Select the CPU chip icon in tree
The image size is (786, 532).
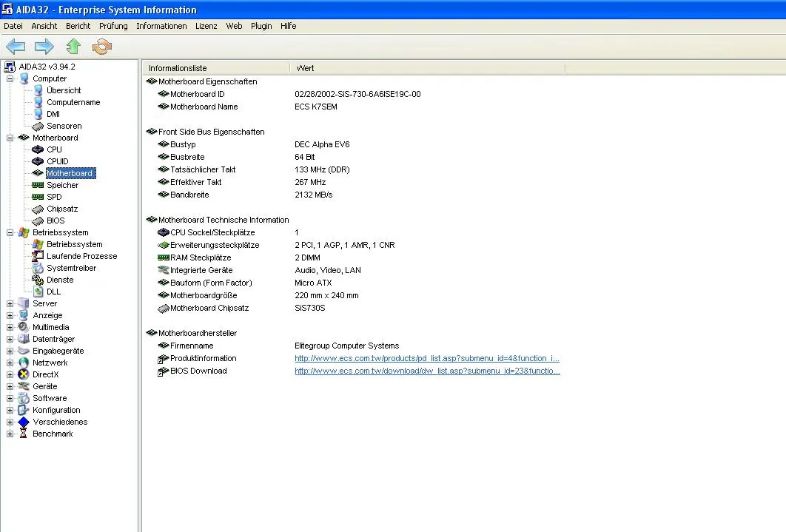[38, 149]
